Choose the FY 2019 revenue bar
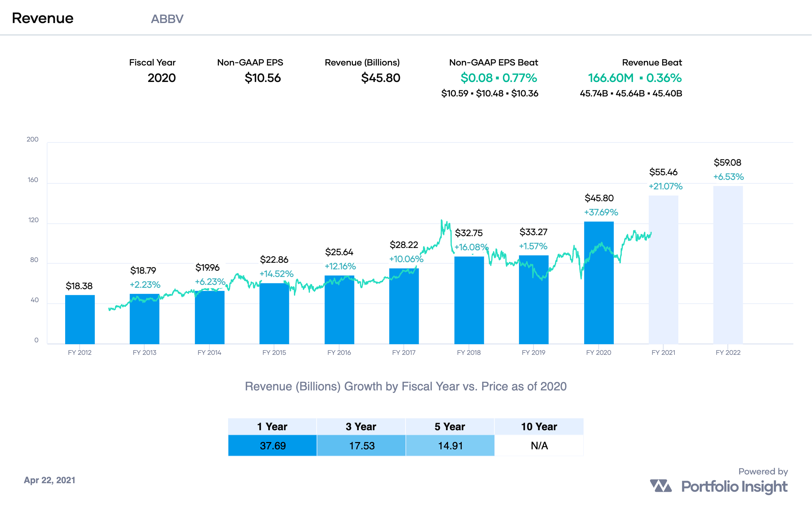 534,300
